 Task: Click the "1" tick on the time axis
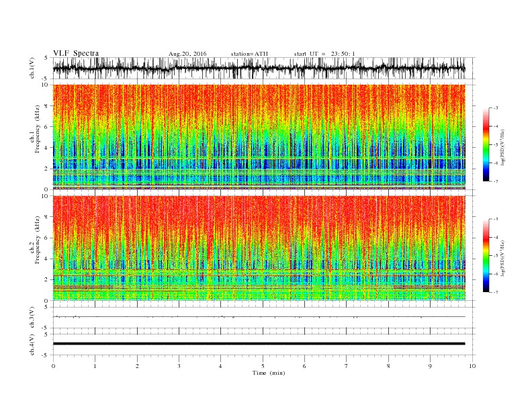tap(95, 366)
